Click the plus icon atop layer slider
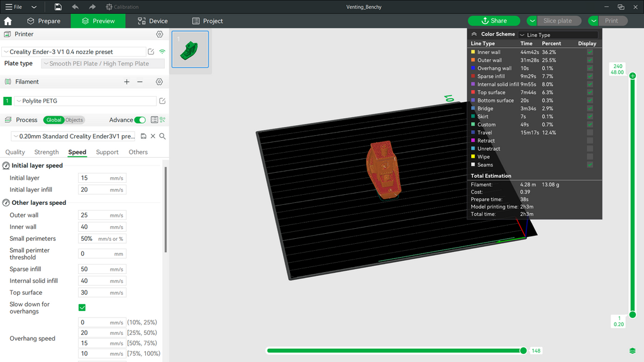The width and height of the screenshot is (644, 362). click(633, 75)
